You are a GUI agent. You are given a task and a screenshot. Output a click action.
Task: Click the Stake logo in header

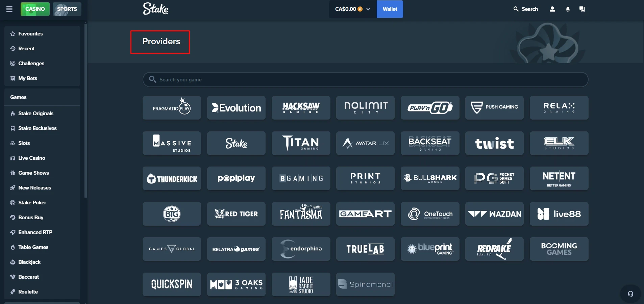[155, 9]
